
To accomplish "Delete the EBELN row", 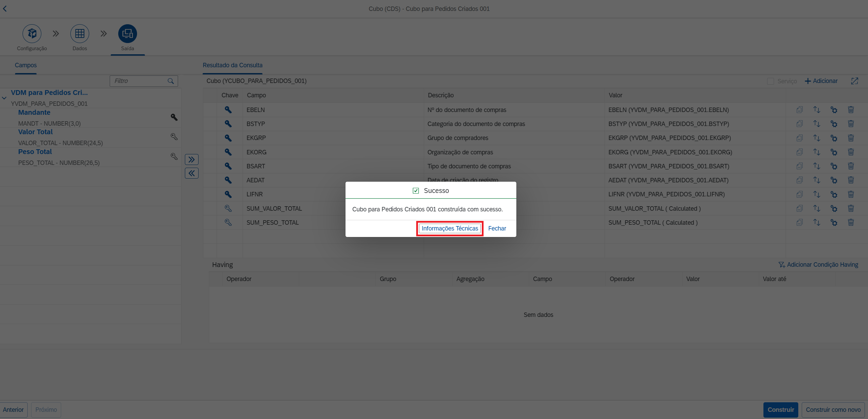I will pos(851,110).
